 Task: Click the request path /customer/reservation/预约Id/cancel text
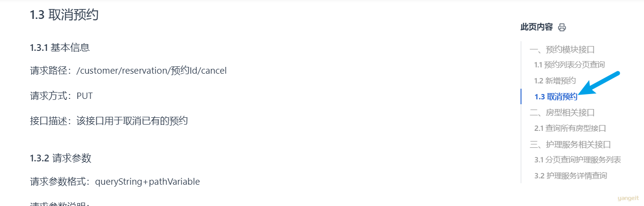152,71
